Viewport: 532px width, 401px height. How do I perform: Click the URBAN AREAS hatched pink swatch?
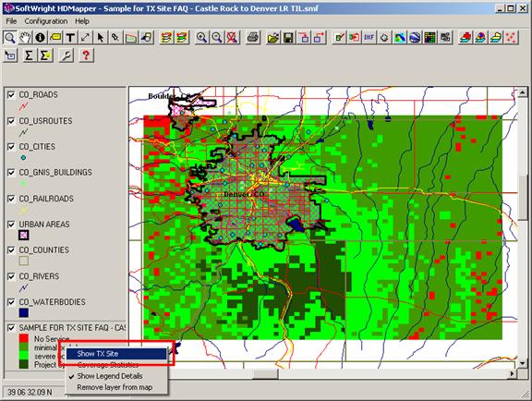[24, 235]
